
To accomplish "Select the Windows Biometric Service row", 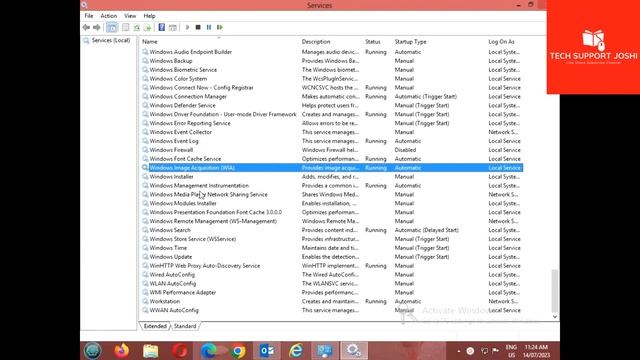I will click(x=183, y=70).
